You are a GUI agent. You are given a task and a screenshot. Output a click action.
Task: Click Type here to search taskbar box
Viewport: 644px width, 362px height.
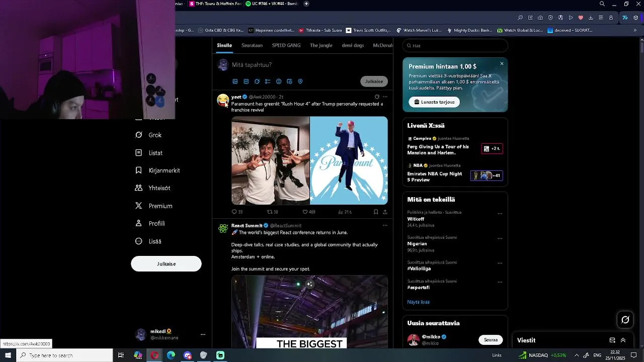click(x=64, y=355)
